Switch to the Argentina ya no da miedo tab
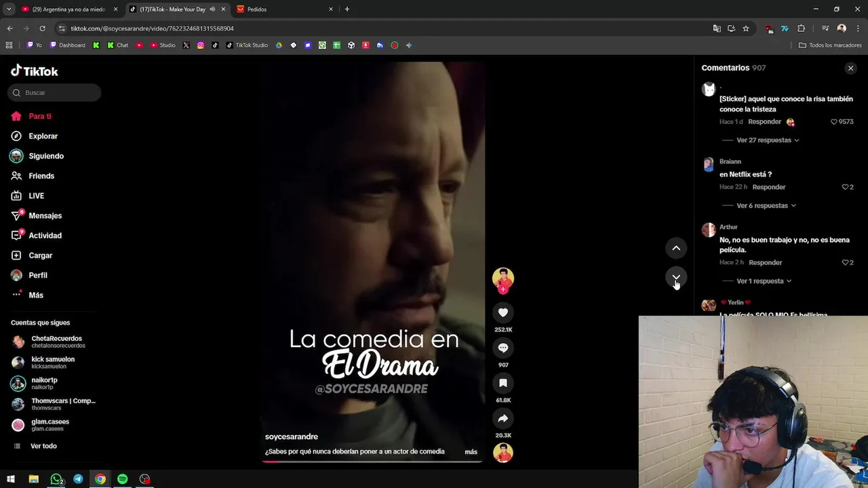 [68, 9]
